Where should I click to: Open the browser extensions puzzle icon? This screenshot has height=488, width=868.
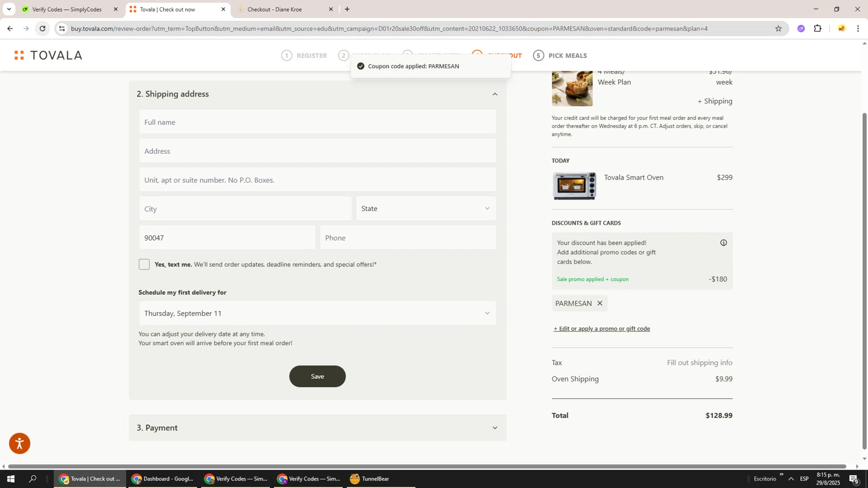[818, 28]
